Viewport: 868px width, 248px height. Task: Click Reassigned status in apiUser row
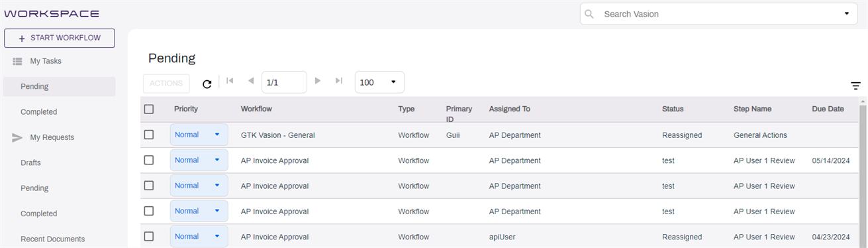[682, 237]
